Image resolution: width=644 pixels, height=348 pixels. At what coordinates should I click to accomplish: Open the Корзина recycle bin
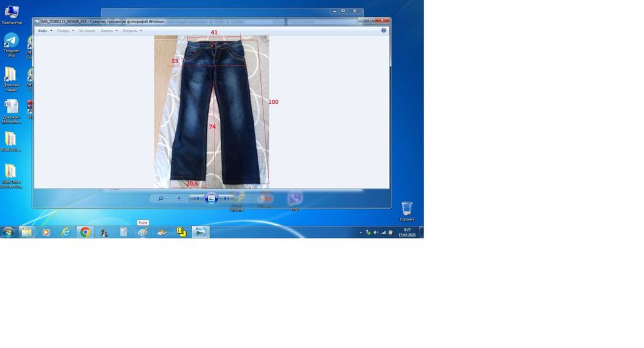coord(406,211)
